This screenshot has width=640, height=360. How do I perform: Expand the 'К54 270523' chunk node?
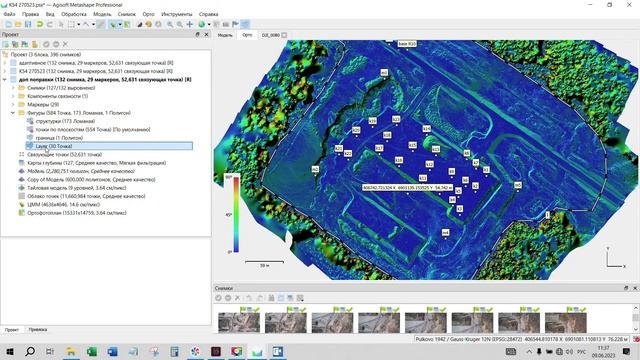[x=4, y=71]
